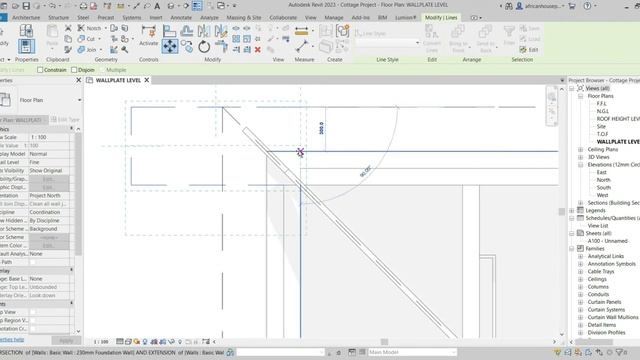Select Mirror - Pick Axis tool

204,31
